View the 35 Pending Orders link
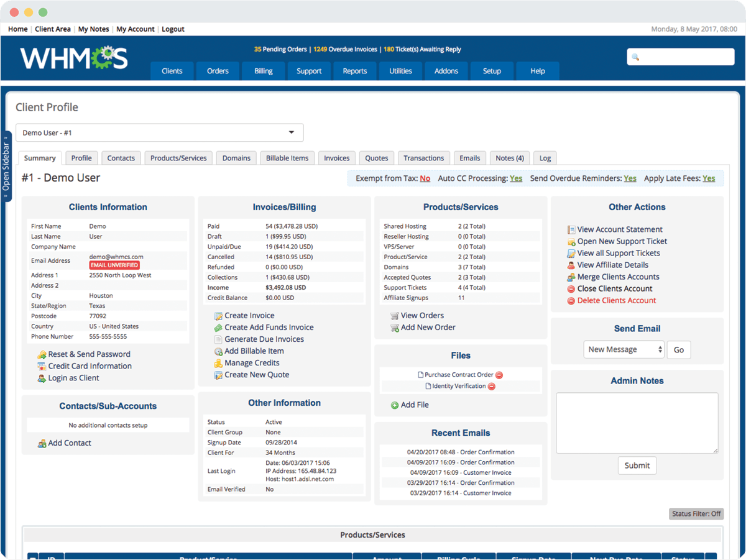Viewport: 746px width, 560px height. (x=281, y=50)
